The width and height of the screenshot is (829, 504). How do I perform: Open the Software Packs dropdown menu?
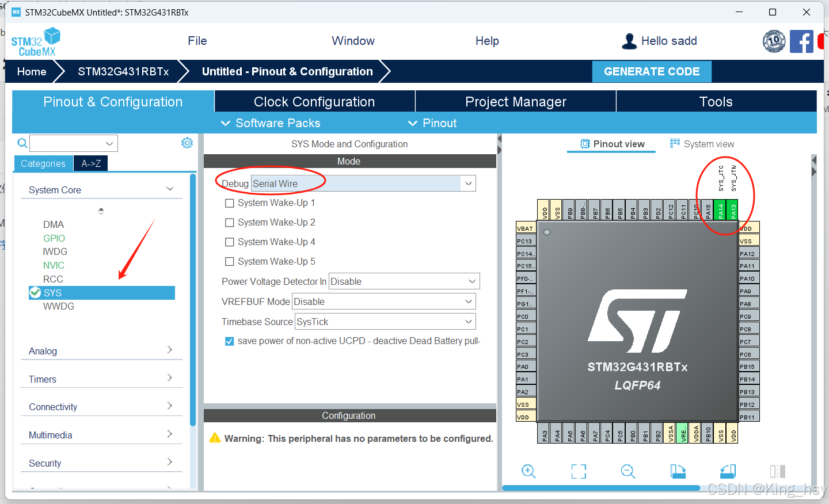coord(271,123)
